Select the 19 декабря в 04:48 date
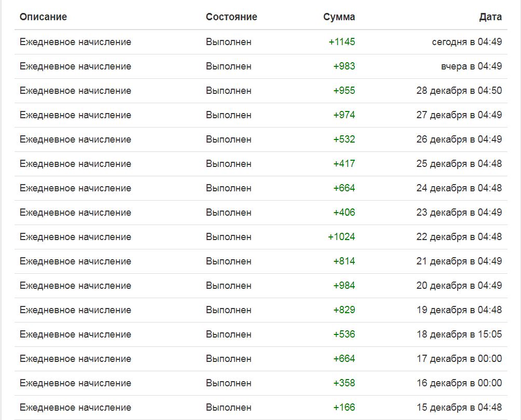521x420 pixels. [x=459, y=310]
